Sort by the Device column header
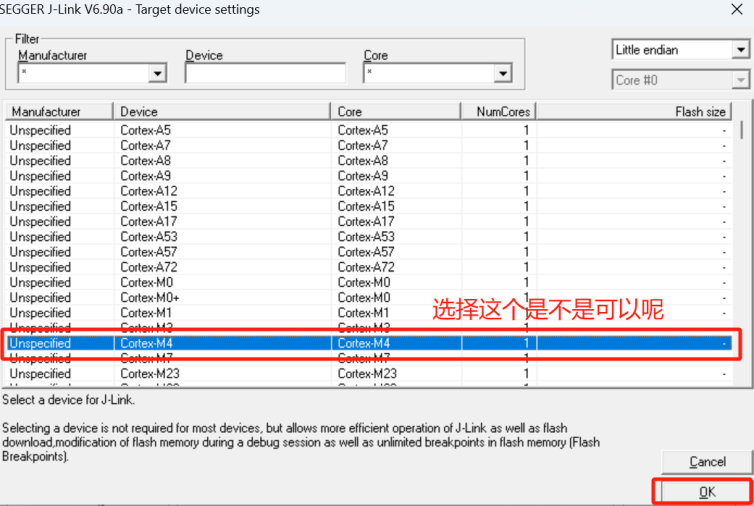This screenshot has height=506, width=754. pos(222,112)
